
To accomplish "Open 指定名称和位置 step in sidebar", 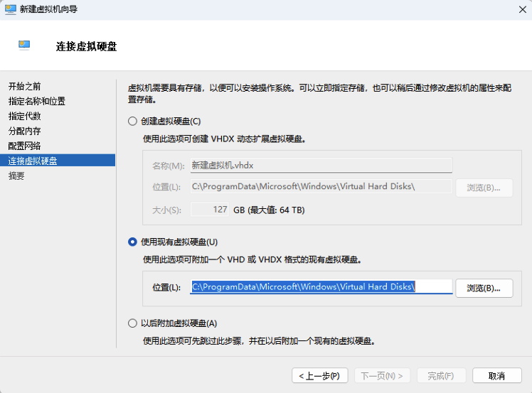I will coord(37,101).
